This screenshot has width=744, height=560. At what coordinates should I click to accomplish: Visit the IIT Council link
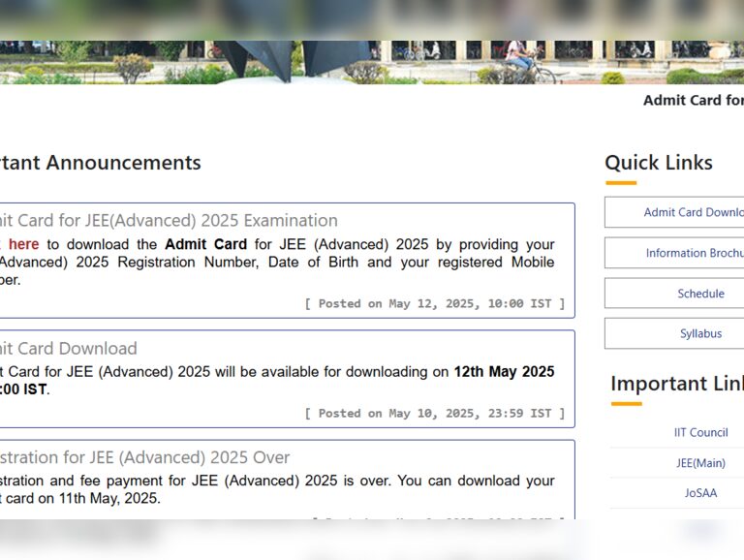pyautogui.click(x=700, y=432)
